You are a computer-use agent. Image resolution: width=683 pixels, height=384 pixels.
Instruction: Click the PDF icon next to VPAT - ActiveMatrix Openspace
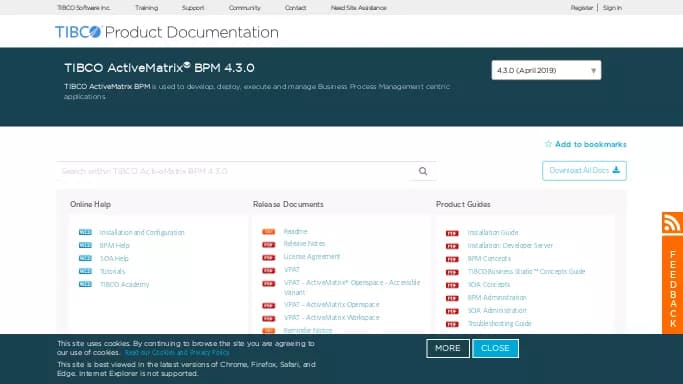click(269, 306)
